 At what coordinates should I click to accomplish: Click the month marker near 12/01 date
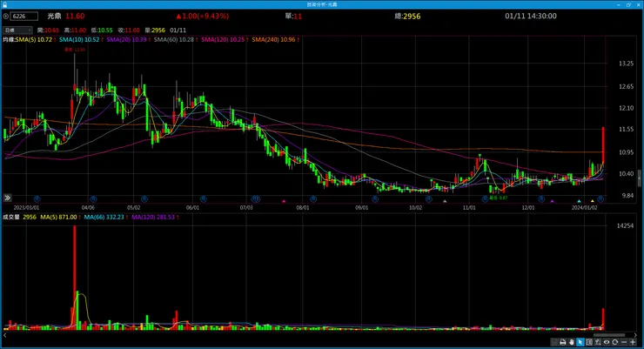pos(541,199)
